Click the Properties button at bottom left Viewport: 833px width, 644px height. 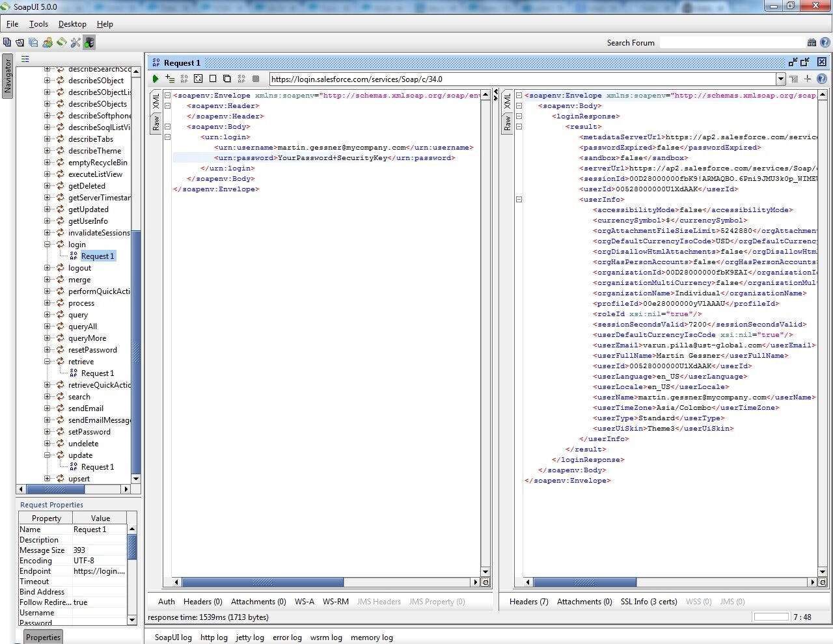tap(43, 637)
